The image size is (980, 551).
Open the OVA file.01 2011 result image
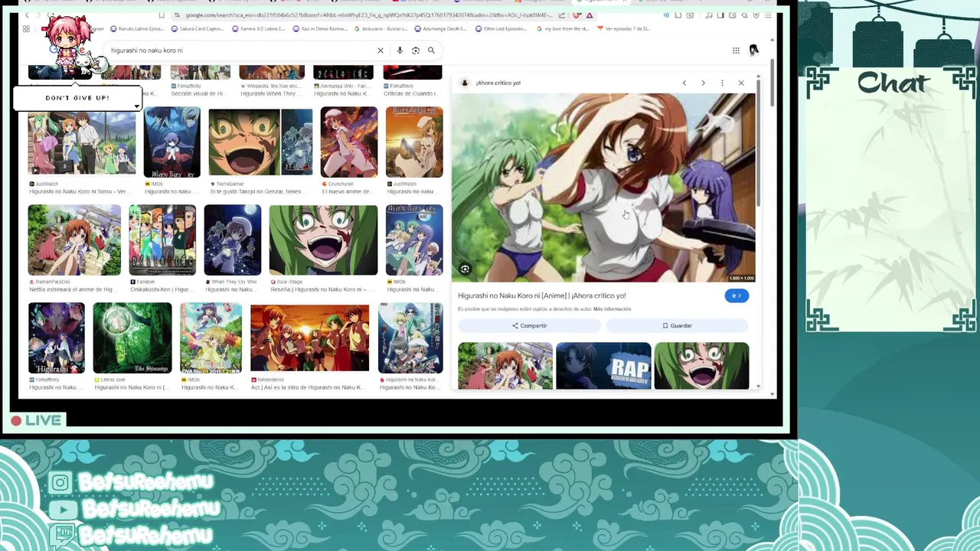tap(211, 338)
